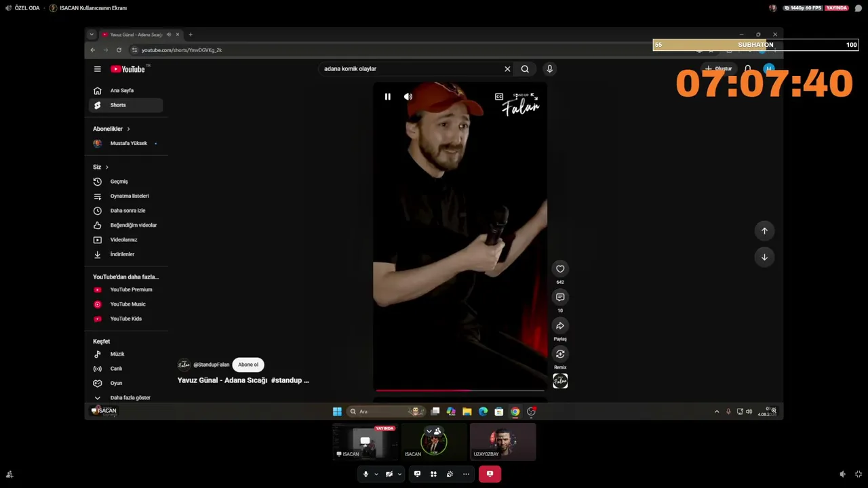Open the YouTube hamburger guide menu
Image resolution: width=868 pixels, height=488 pixels.
pyautogui.click(x=98, y=69)
